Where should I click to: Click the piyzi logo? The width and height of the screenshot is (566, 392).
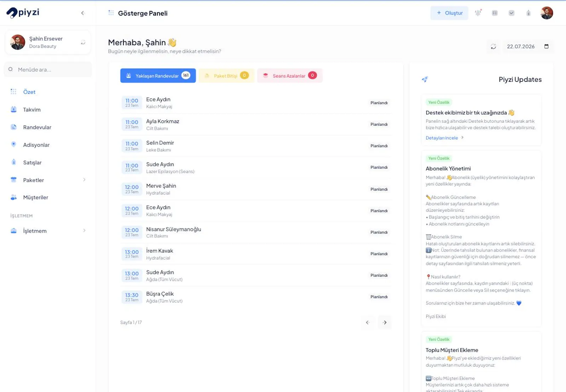click(23, 13)
